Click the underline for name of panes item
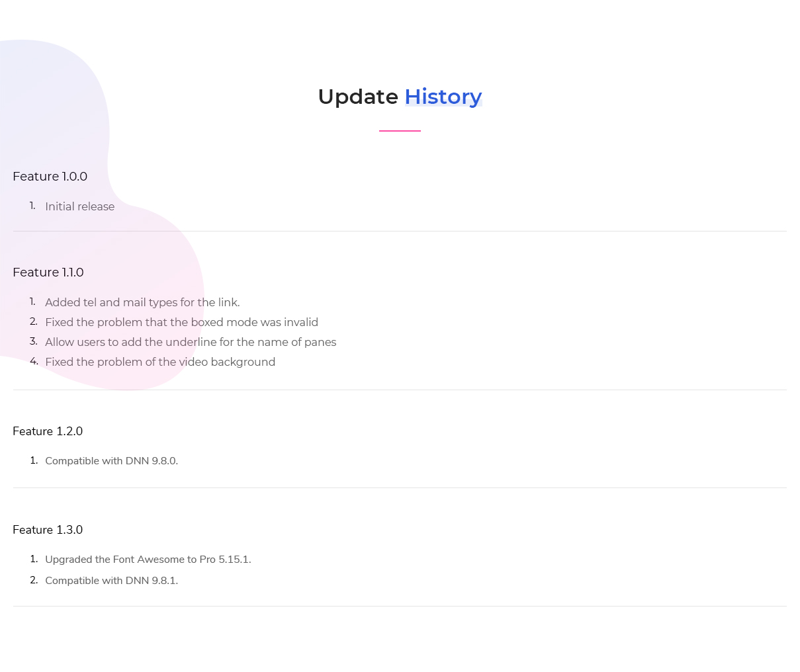Screen dimensions: 800x672 (191, 342)
